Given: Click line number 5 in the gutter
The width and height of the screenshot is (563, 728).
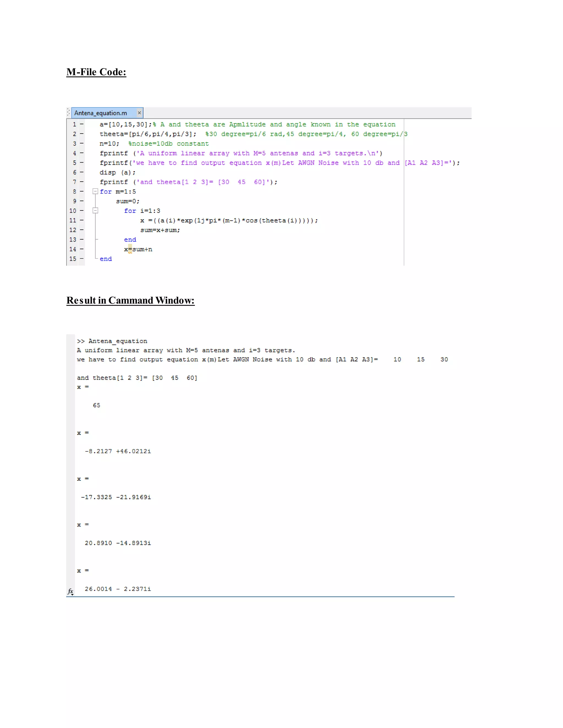Looking at the screenshot, I should (x=74, y=163).
